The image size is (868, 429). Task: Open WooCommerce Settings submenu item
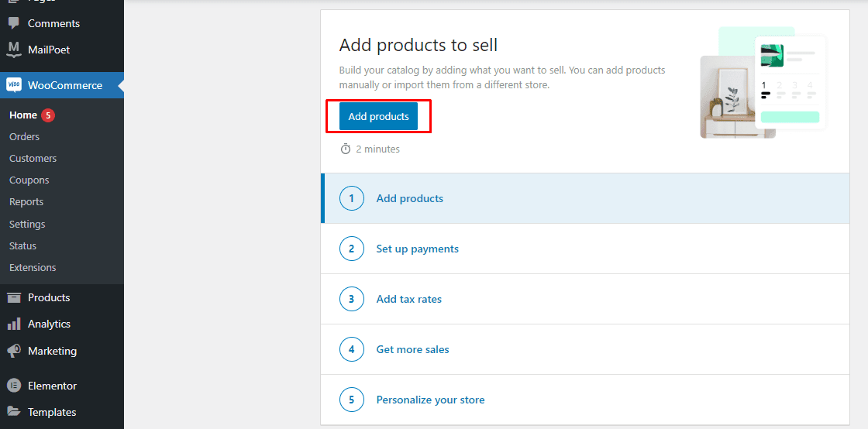tap(27, 224)
